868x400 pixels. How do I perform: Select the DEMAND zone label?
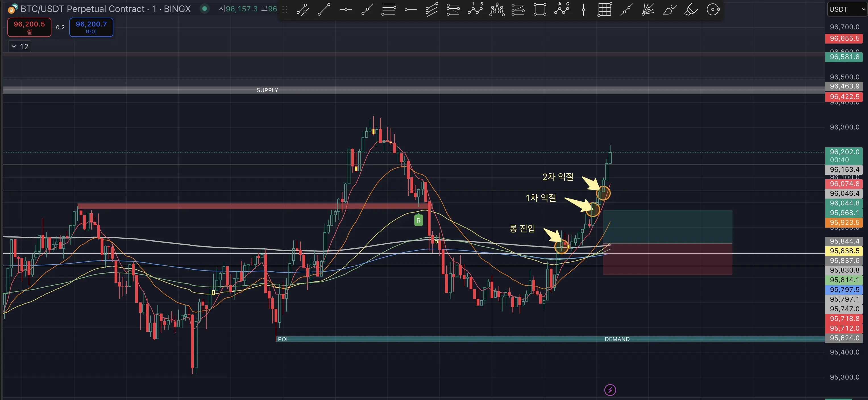point(617,339)
